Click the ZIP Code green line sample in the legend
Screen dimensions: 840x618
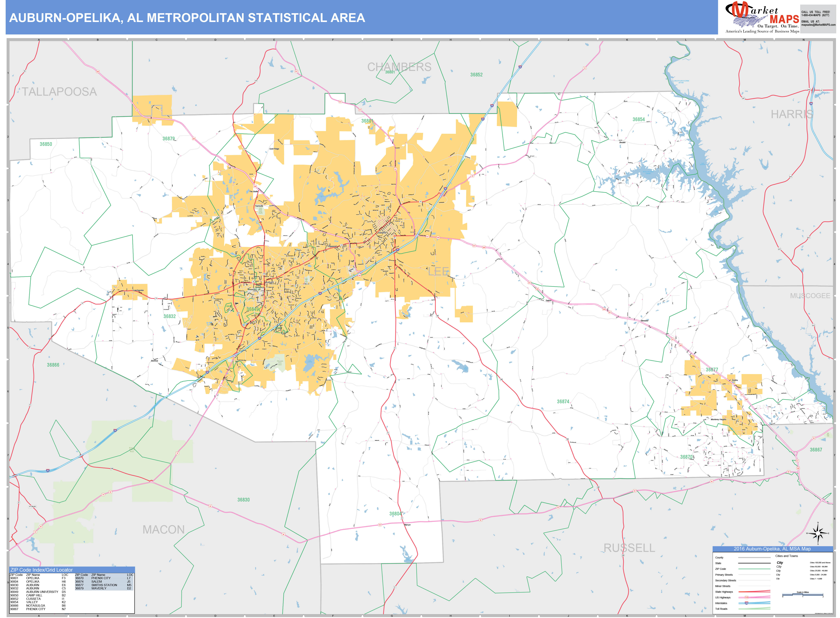[754, 569]
